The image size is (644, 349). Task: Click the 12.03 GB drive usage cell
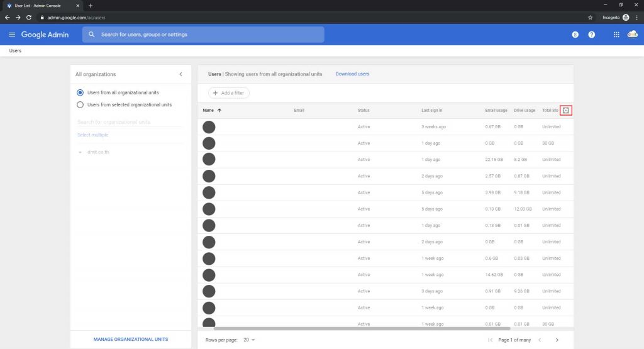click(523, 209)
